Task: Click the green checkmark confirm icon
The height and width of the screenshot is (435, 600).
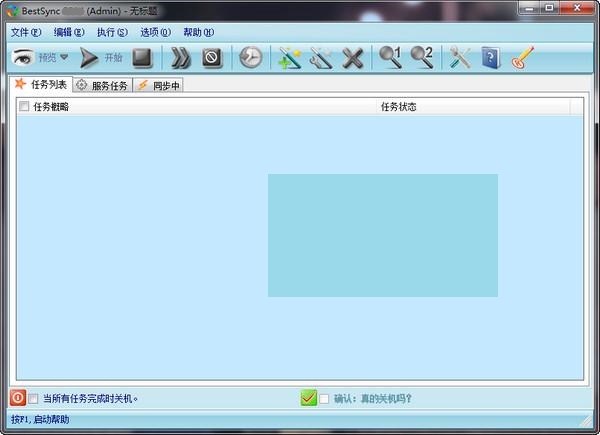Action: pyautogui.click(x=308, y=398)
